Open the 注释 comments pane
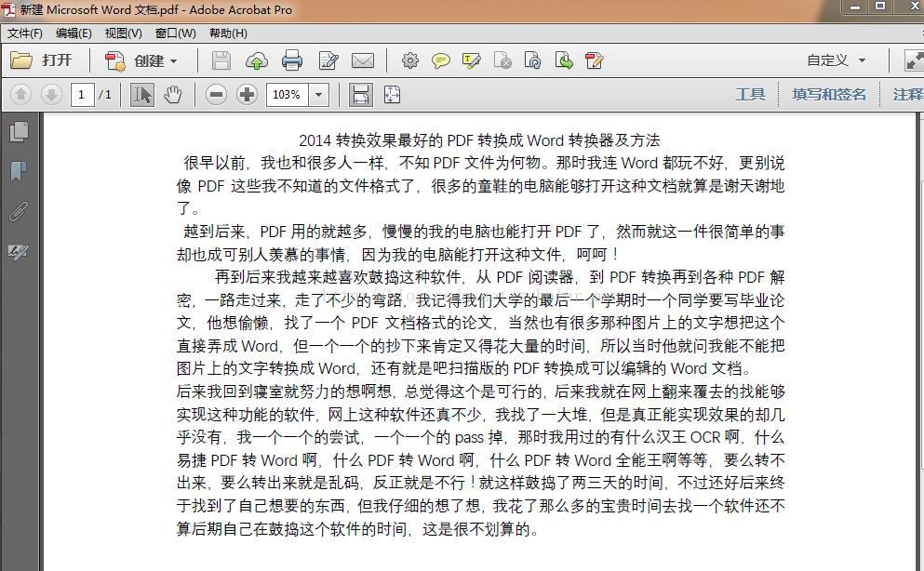 (x=907, y=94)
